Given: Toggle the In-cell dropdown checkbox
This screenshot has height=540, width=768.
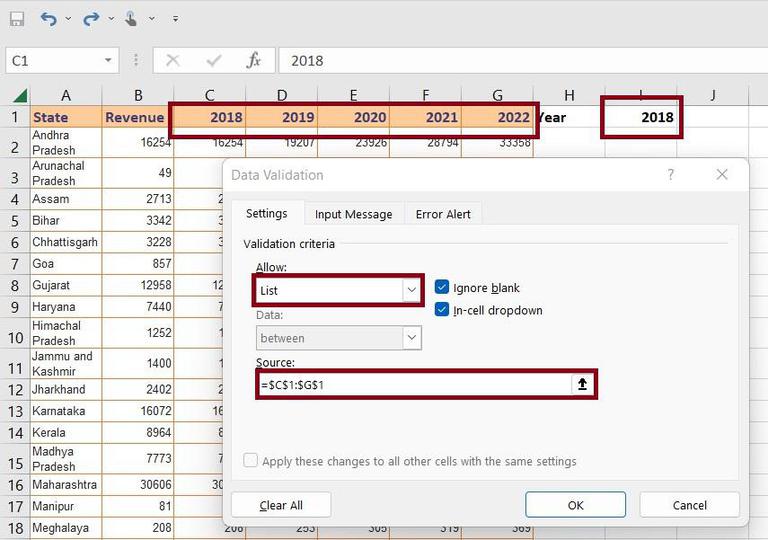Looking at the screenshot, I should click(442, 310).
